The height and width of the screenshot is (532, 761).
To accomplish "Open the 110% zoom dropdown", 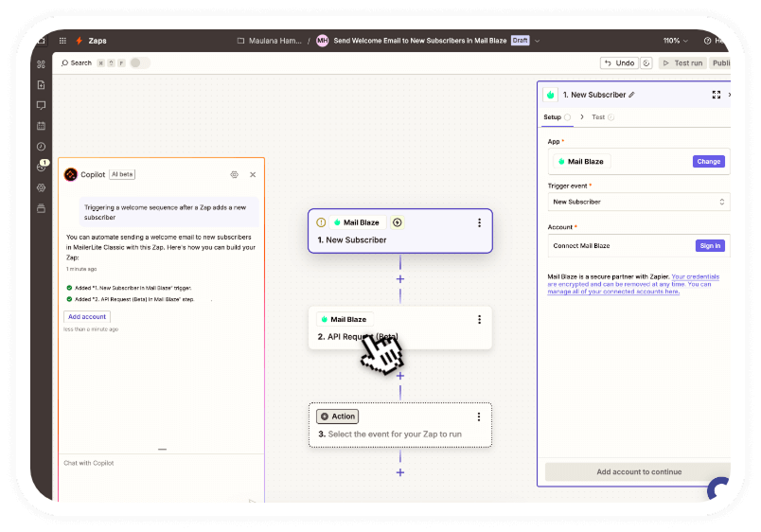I will click(x=675, y=41).
